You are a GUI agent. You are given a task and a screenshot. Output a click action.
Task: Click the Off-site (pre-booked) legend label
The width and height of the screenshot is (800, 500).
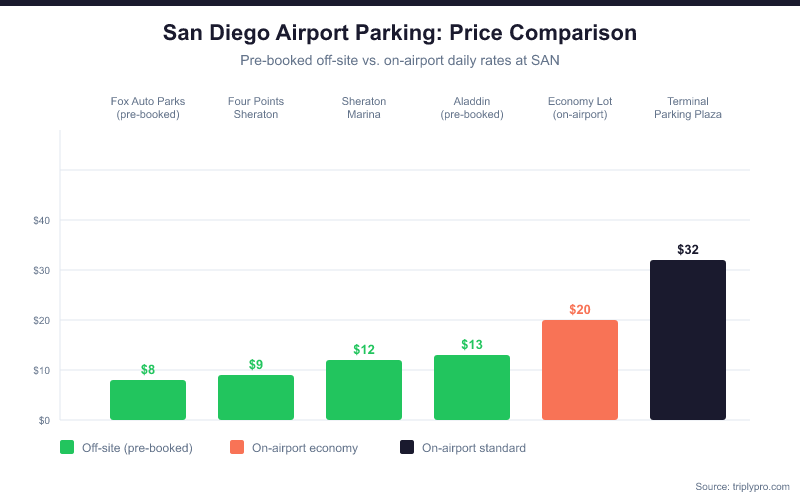138,447
